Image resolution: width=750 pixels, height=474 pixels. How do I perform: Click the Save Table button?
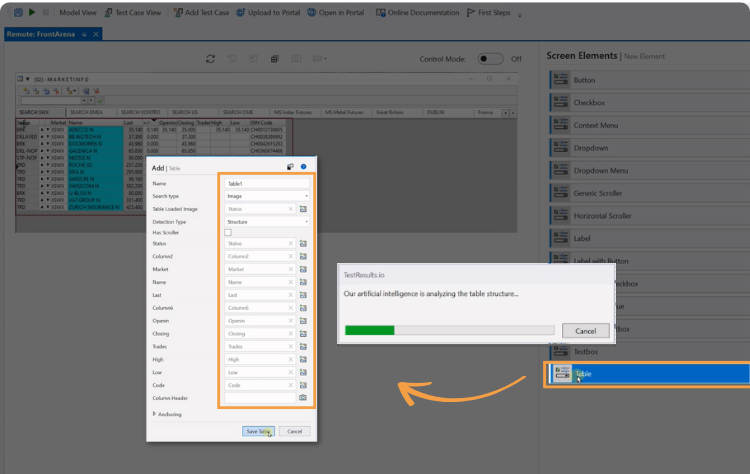(x=258, y=431)
